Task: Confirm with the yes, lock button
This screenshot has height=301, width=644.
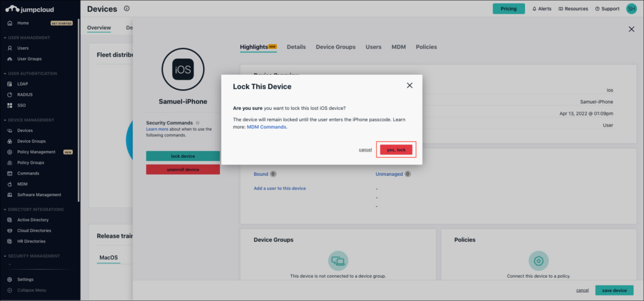Action: [x=396, y=150]
